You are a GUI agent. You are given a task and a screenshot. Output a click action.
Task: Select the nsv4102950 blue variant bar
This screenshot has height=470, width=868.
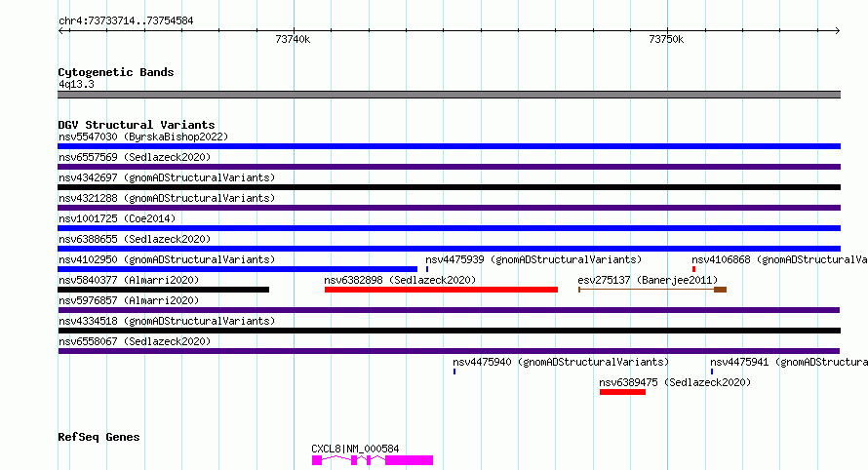[238, 269]
